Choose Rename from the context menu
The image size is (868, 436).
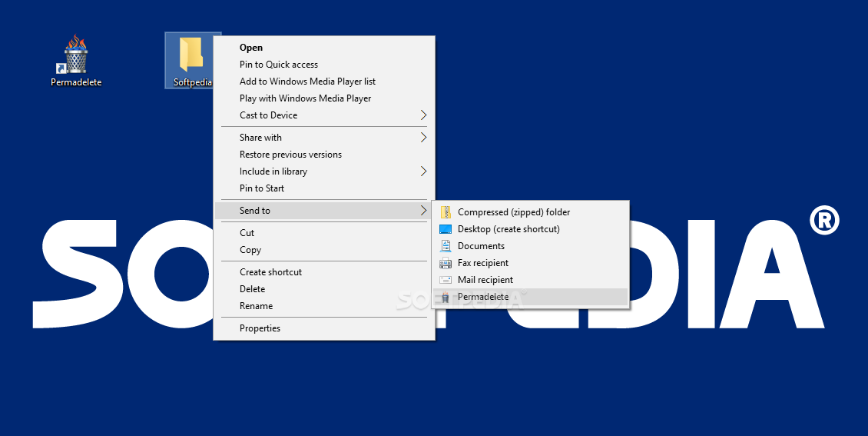tap(324, 306)
